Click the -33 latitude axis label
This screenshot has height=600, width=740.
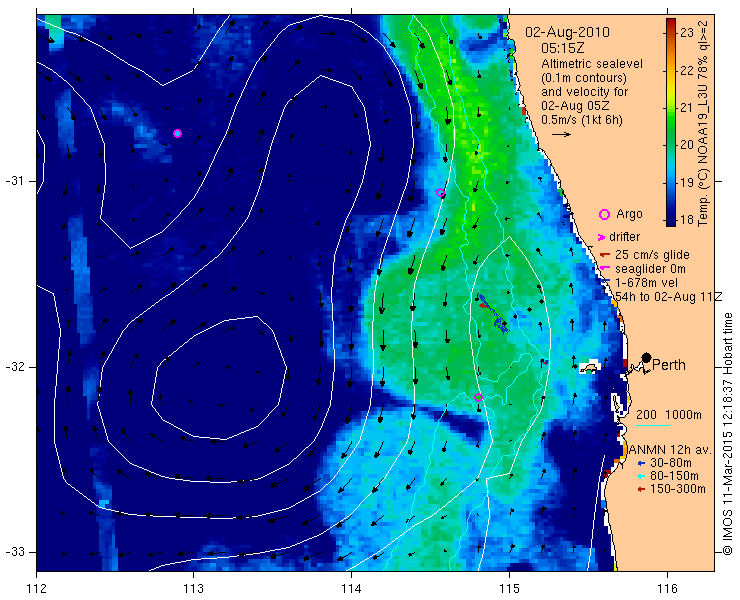[x=14, y=552]
